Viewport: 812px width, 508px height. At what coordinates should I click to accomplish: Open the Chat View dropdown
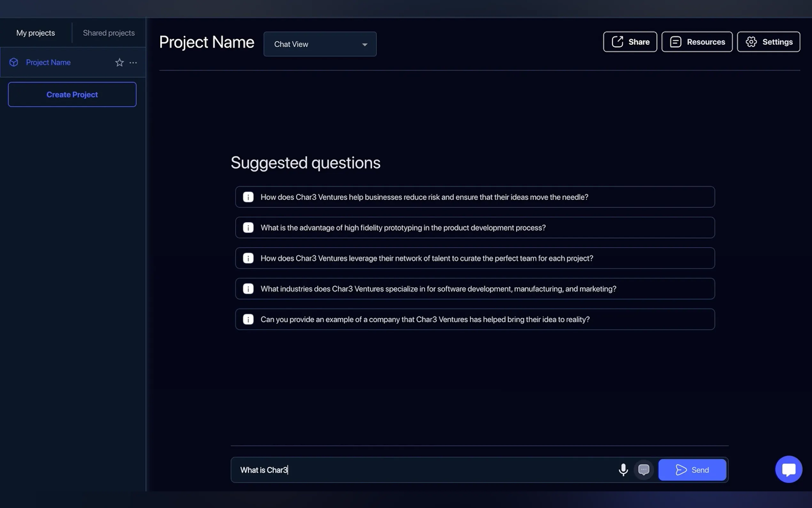click(x=320, y=44)
